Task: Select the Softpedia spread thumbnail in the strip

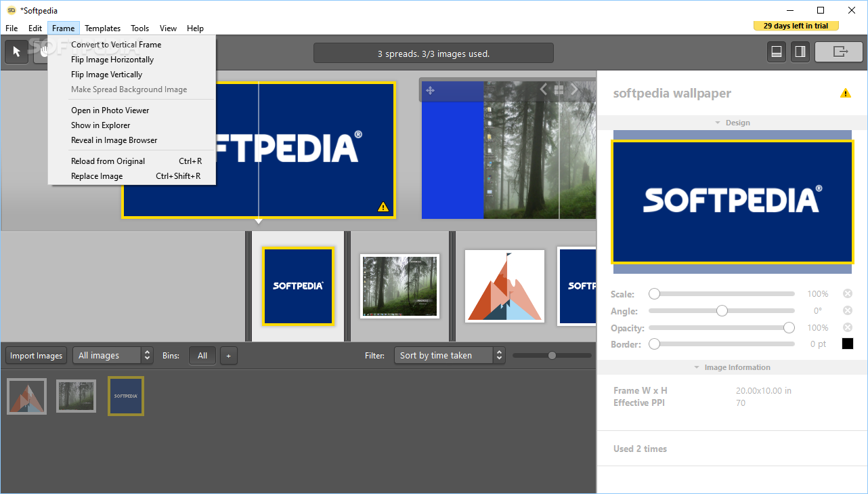Action: tap(298, 286)
